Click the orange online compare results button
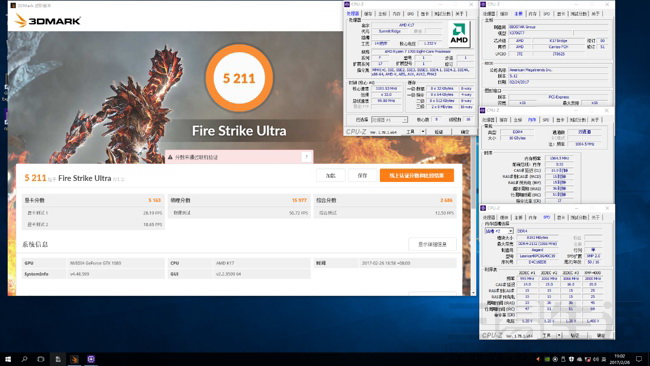 417,175
